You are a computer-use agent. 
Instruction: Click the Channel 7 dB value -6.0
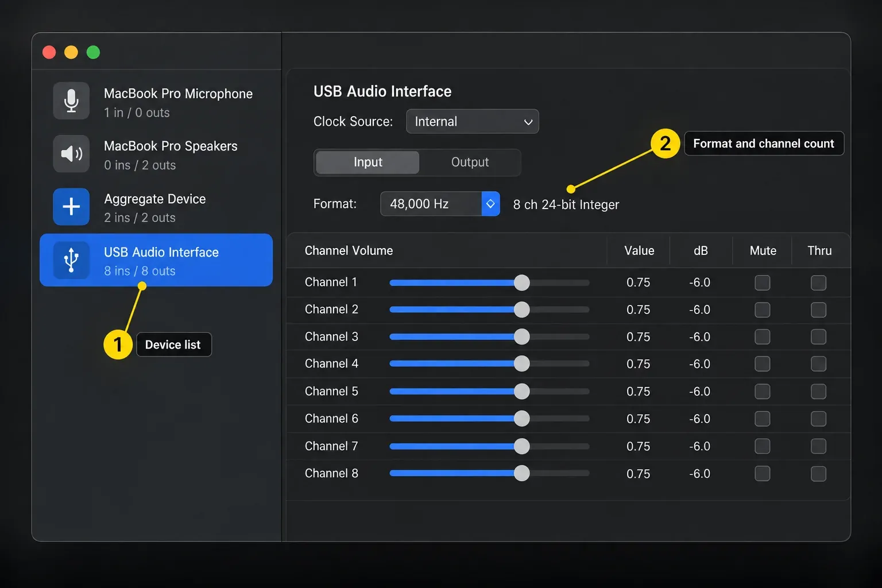(700, 446)
